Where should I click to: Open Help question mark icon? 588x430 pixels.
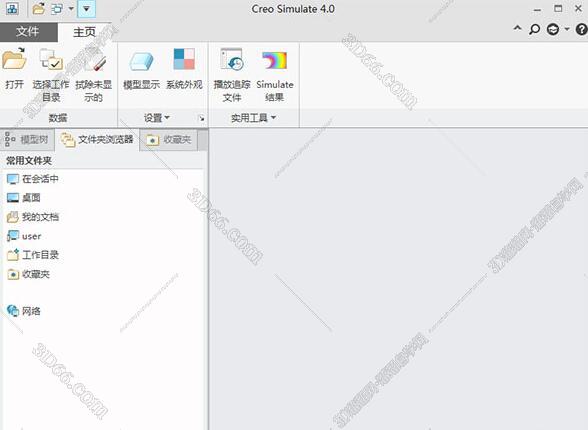click(x=582, y=29)
